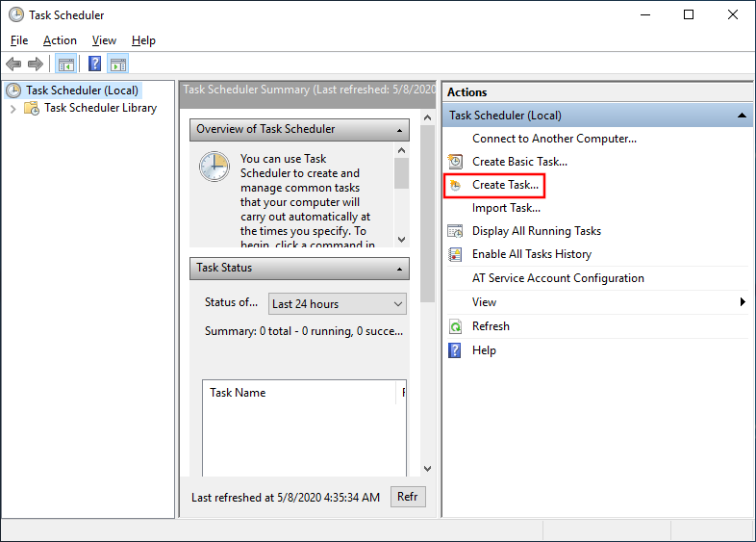Image resolution: width=756 pixels, height=542 pixels.
Task: Open the Action menu
Action: pos(60,40)
